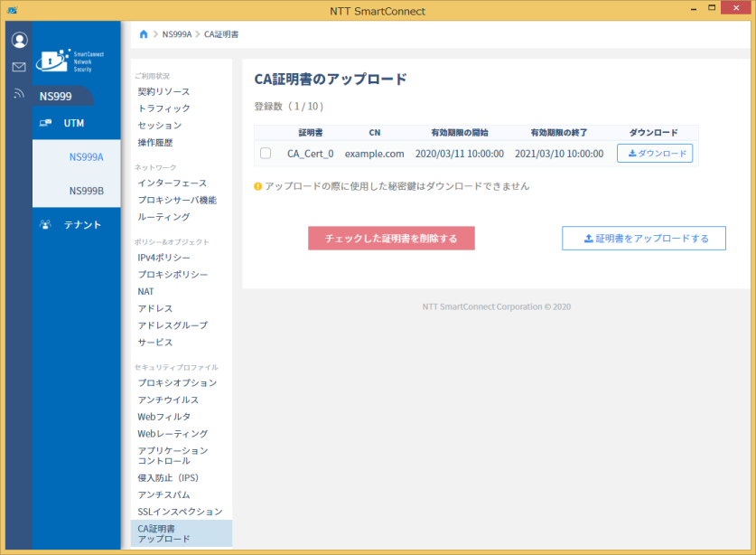Click the app icon in title bar

(x=12, y=10)
